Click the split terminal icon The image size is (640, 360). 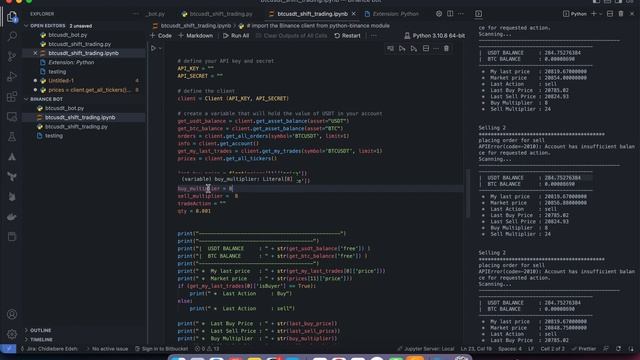click(610, 13)
